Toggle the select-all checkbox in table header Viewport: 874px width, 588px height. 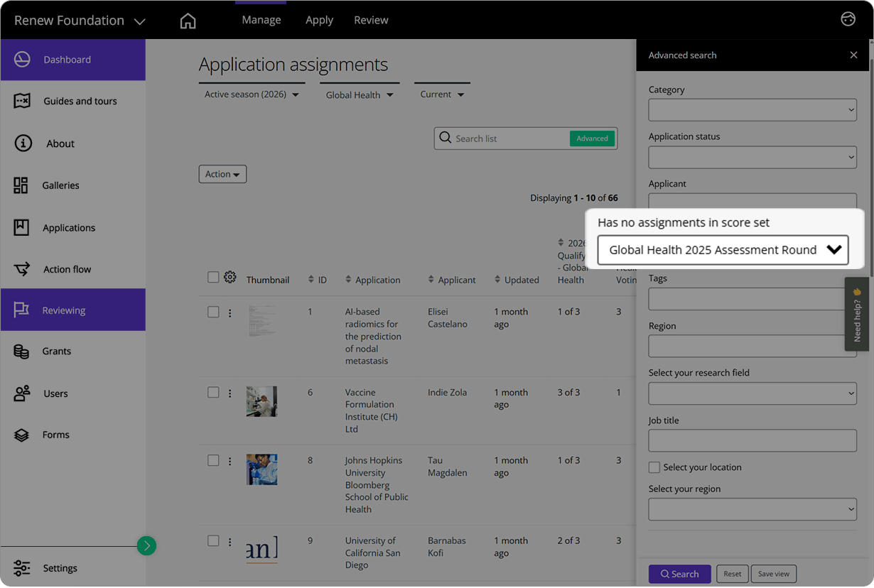[x=213, y=277]
